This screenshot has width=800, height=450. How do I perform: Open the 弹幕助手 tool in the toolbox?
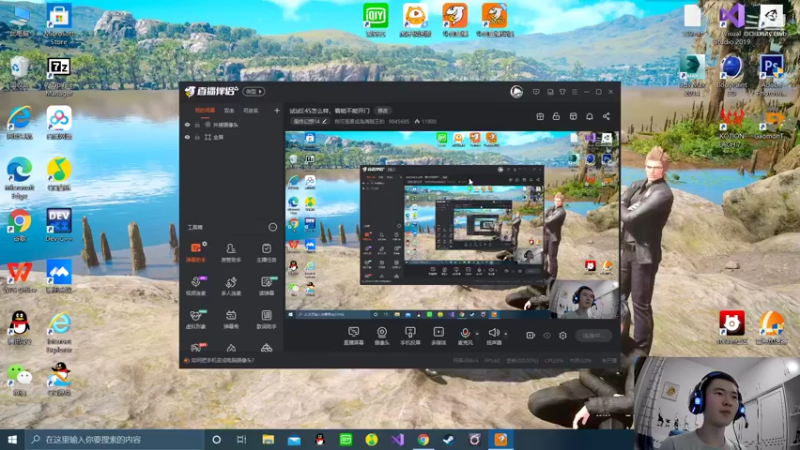click(x=196, y=252)
